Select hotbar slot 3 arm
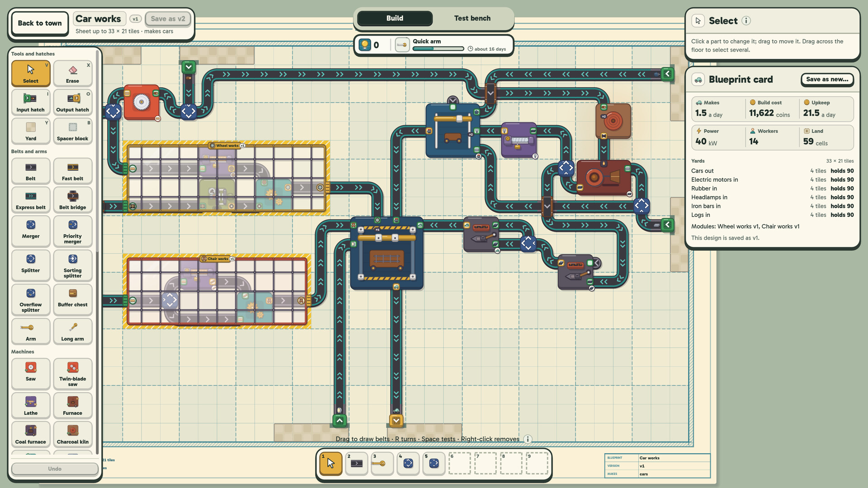This screenshot has height=488, width=868. pos(382,463)
